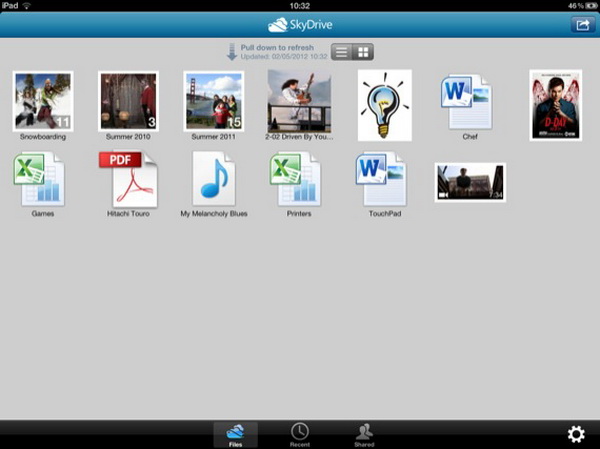Select the Files tab
The height and width of the screenshot is (449, 600).
click(x=235, y=435)
